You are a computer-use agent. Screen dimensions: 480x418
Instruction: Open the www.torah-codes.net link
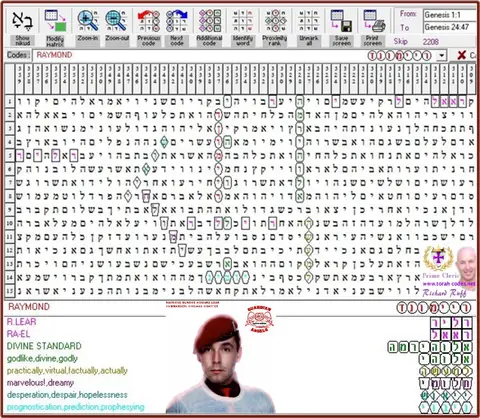point(449,284)
